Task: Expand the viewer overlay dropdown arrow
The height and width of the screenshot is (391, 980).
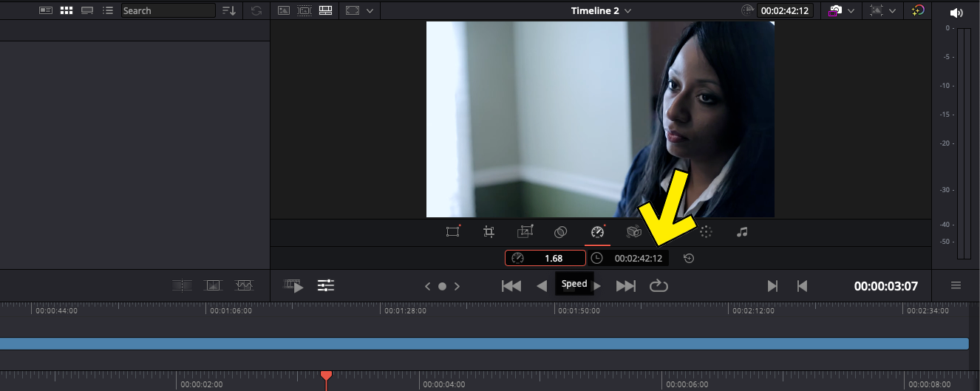Action: click(893, 10)
